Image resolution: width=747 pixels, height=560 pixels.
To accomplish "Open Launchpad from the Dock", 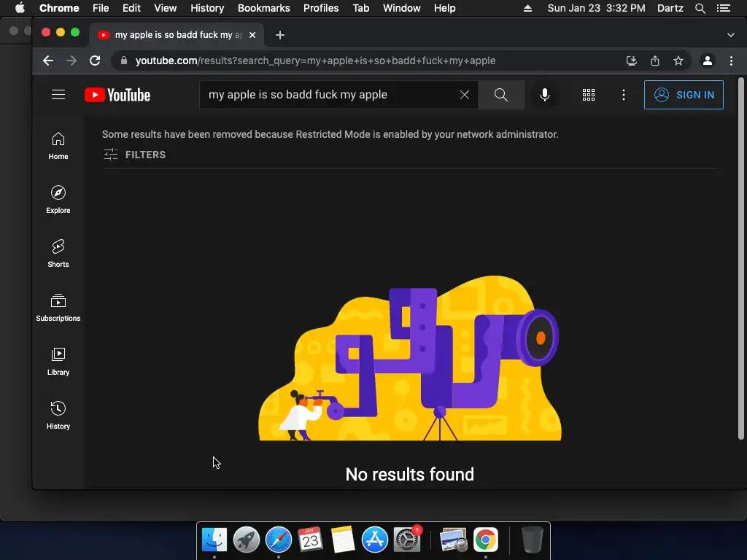I will coord(247,539).
